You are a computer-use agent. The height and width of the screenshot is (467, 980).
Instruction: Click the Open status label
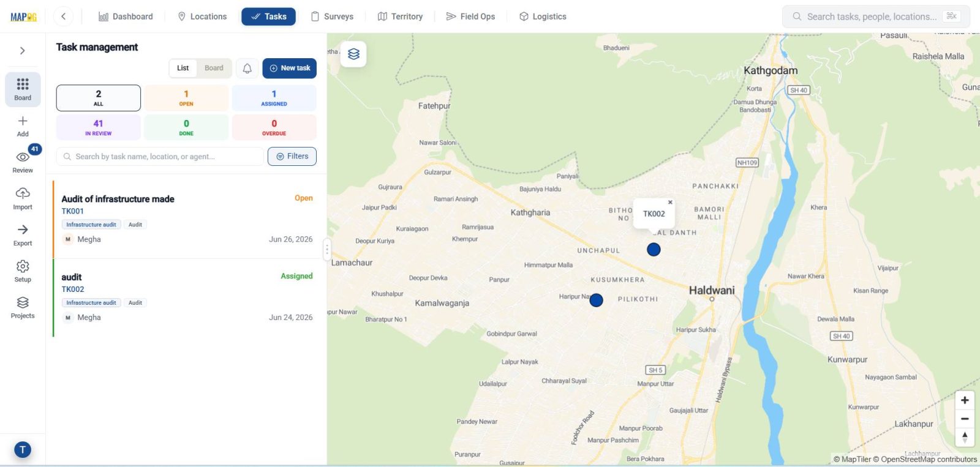click(x=304, y=198)
